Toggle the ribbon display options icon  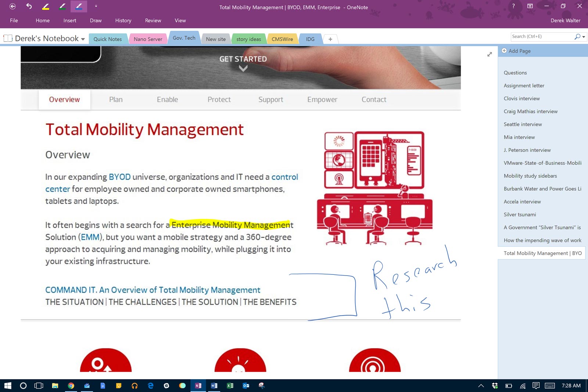coord(530,6)
